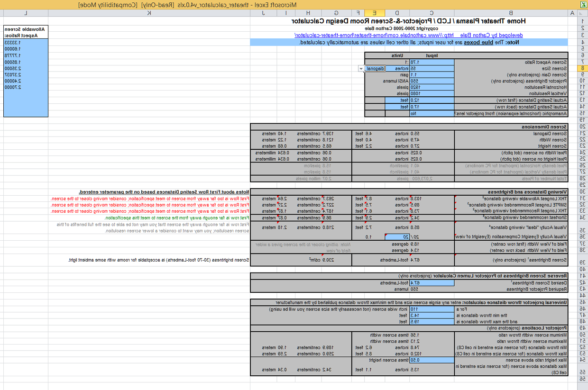Select allowable aspect ratio 2.35000

[x=26, y=68]
